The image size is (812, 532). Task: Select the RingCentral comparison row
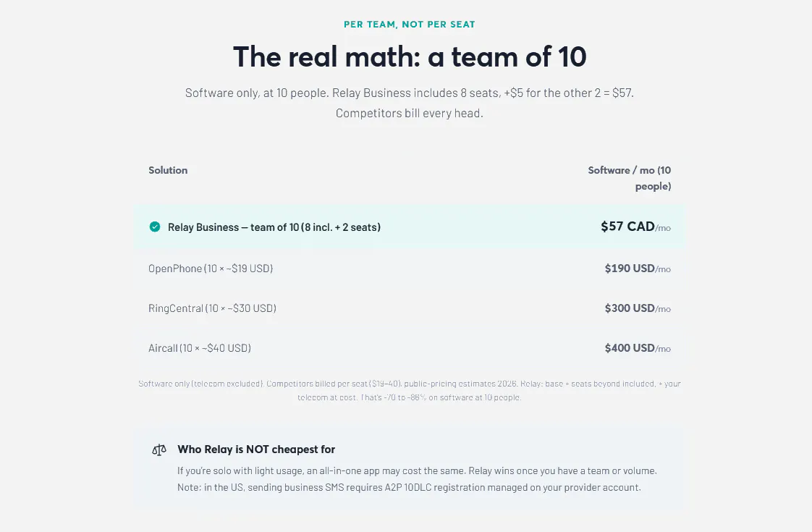click(409, 308)
